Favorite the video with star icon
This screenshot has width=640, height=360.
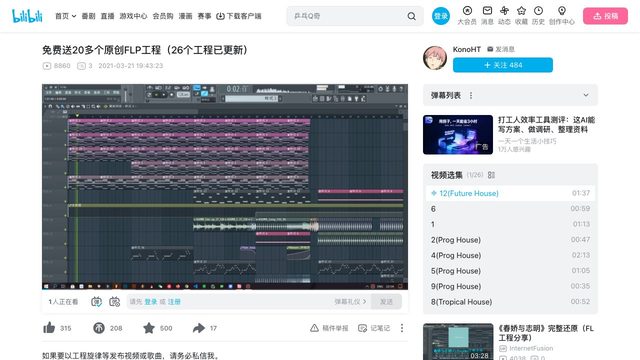click(x=149, y=328)
